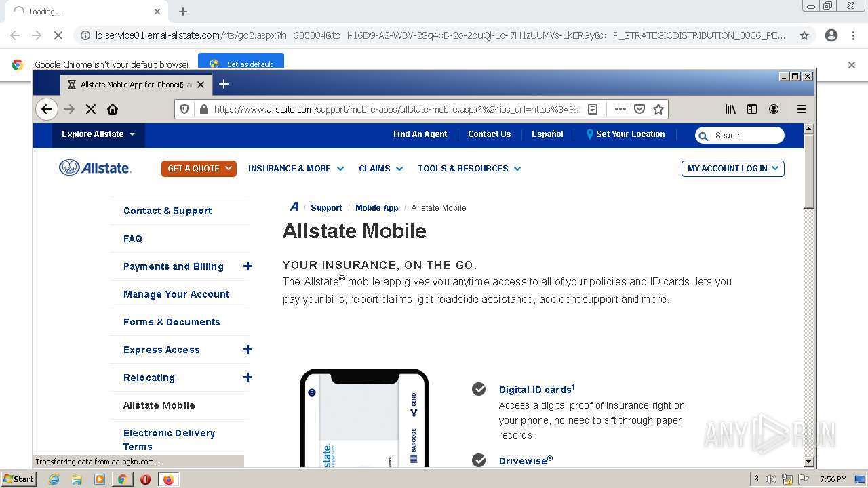This screenshot has height=488, width=868.
Task: Click the iPhone app preview image
Action: click(364, 418)
